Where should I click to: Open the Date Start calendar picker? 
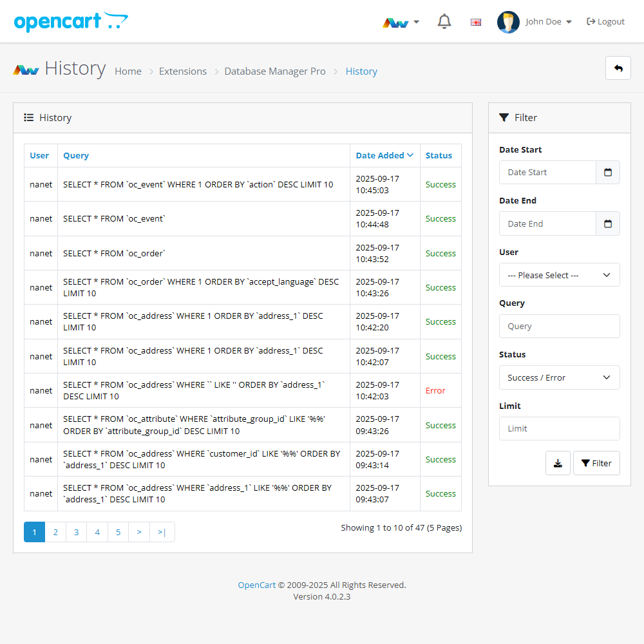pyautogui.click(x=607, y=173)
